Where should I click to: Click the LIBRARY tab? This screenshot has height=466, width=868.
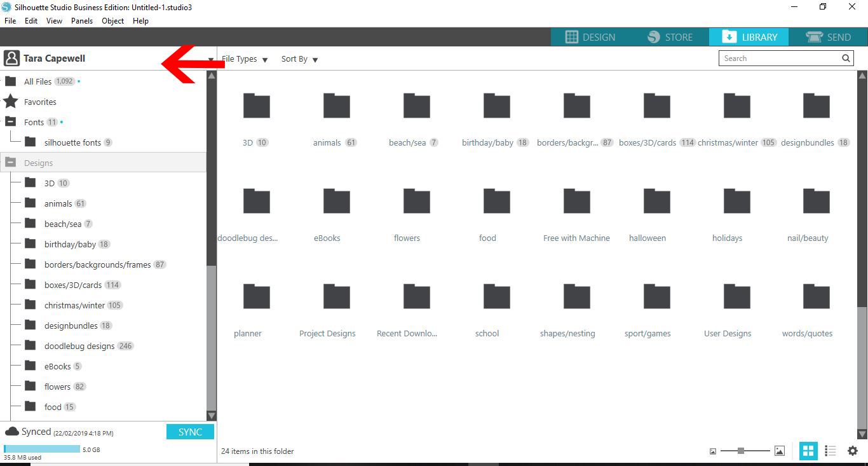[749, 37]
